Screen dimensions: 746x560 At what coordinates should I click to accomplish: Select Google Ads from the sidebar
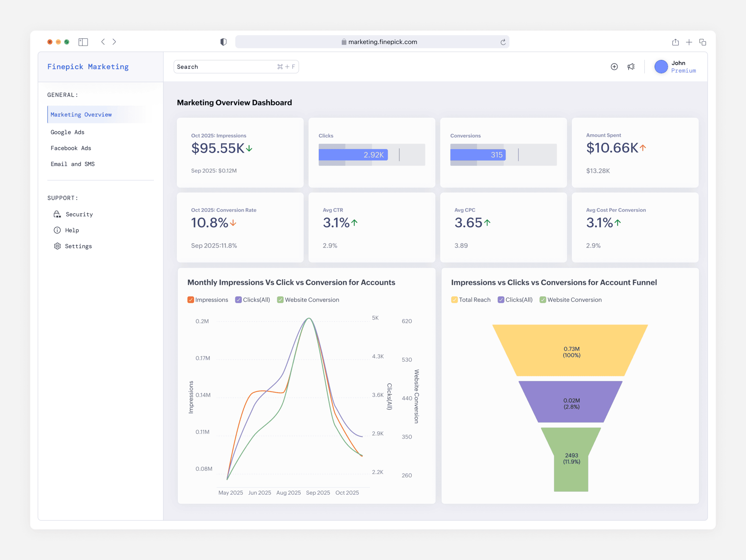click(x=67, y=132)
